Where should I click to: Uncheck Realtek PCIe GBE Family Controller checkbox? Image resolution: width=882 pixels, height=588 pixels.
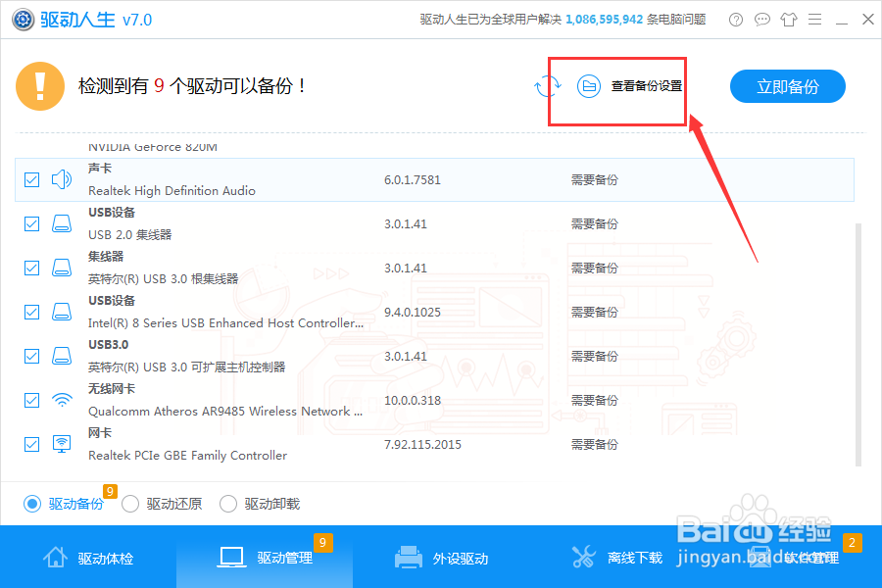pyautogui.click(x=32, y=444)
